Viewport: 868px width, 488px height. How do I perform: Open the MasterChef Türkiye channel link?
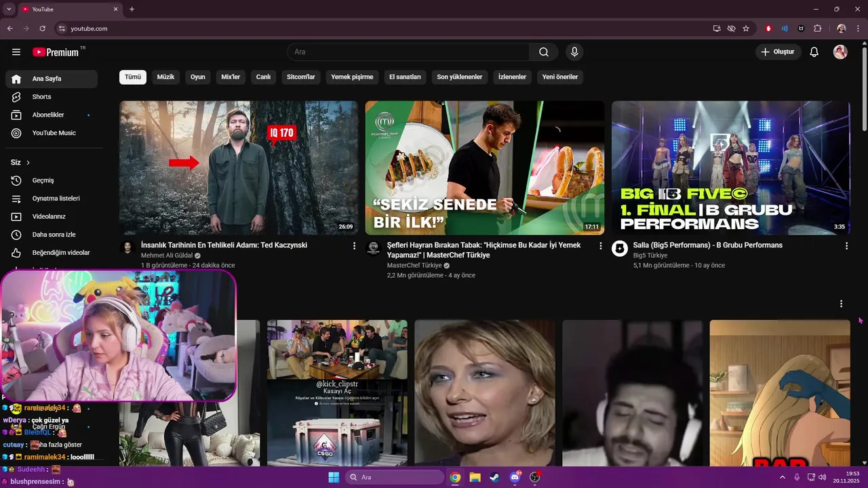point(414,266)
